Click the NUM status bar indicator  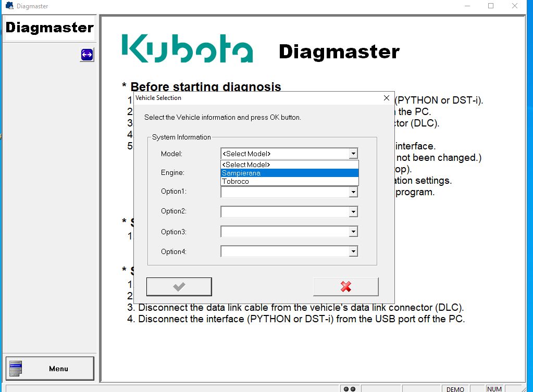494,389
